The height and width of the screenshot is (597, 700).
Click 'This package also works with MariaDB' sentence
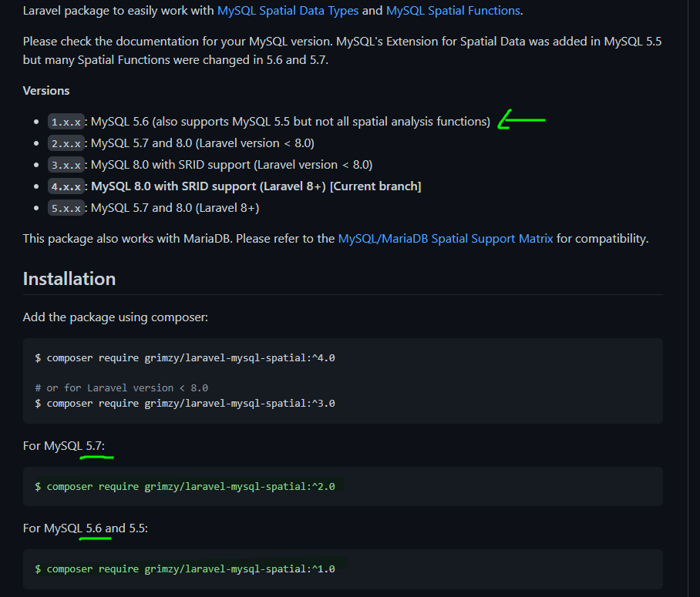335,239
